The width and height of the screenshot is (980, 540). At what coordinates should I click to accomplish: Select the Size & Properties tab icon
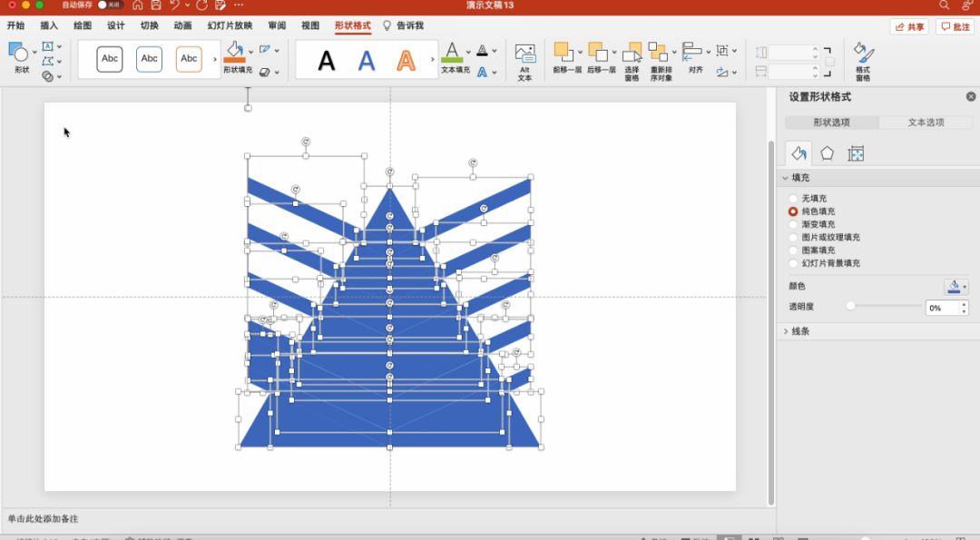(x=856, y=153)
